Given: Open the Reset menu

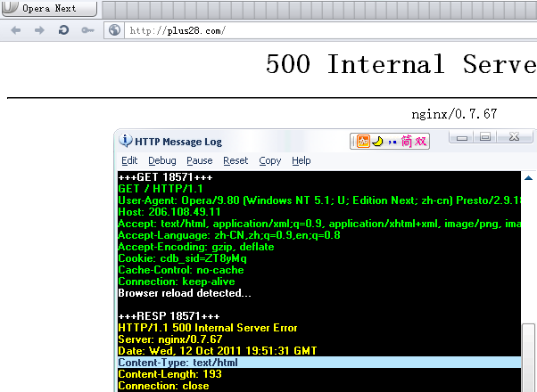Looking at the screenshot, I should [x=235, y=160].
